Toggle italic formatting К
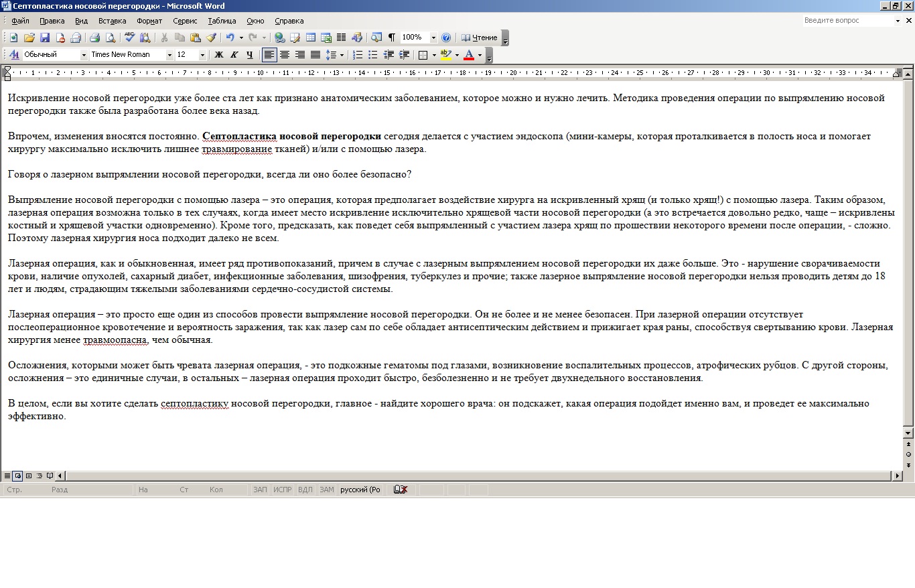Image resolution: width=915 pixels, height=588 pixels. pyautogui.click(x=234, y=55)
